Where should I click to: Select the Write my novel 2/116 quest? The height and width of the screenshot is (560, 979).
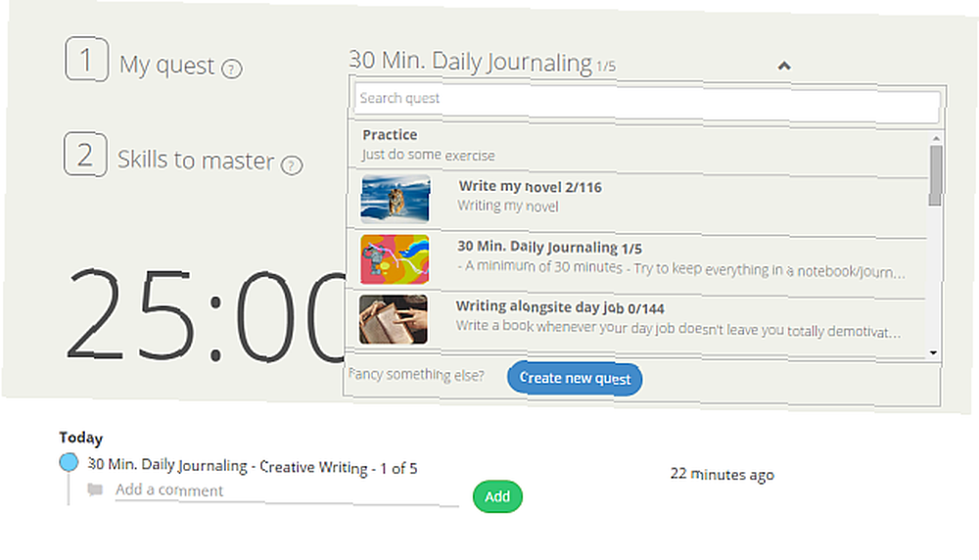point(637,201)
